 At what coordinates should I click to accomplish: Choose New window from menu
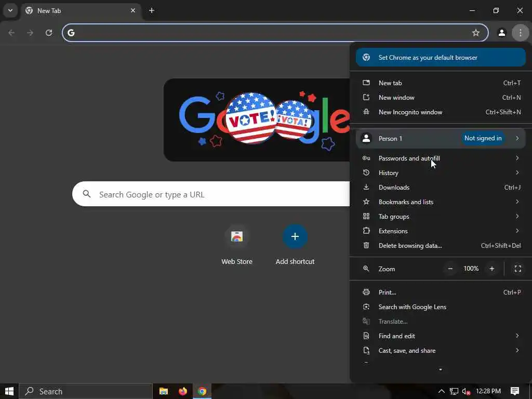(441, 97)
